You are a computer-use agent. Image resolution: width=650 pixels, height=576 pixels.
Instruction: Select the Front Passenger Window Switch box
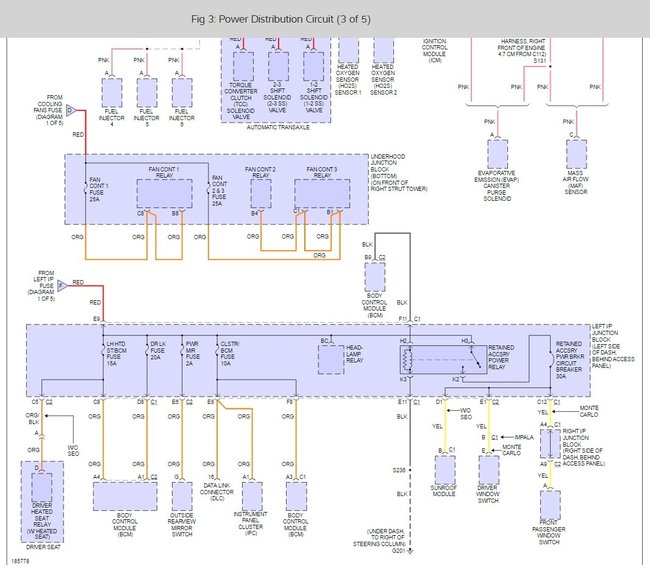click(550, 505)
